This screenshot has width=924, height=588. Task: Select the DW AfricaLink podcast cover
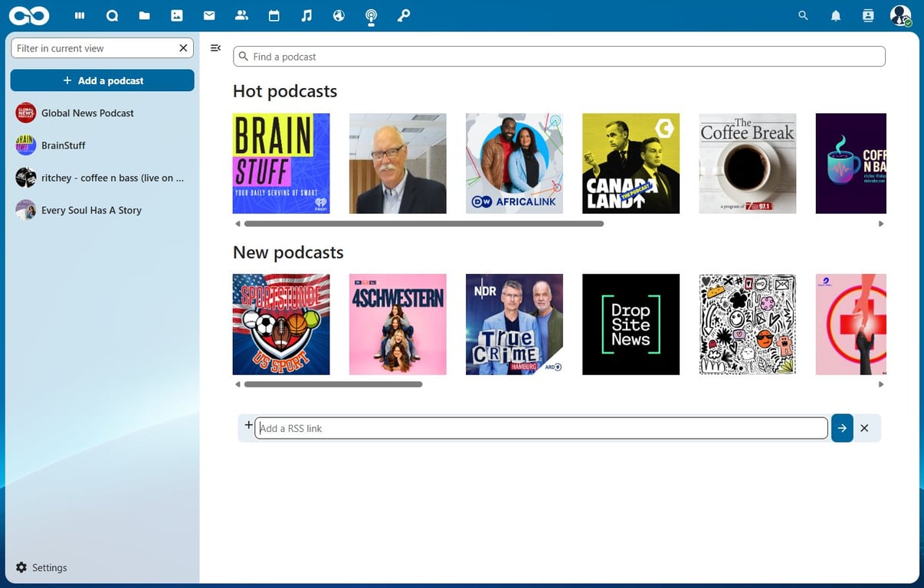pos(514,163)
